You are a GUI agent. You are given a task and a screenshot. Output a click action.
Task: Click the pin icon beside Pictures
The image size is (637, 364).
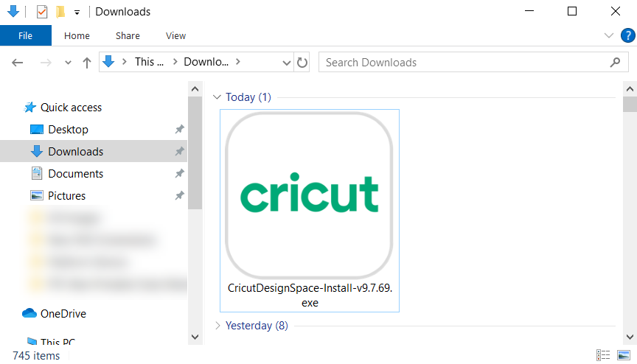click(179, 195)
